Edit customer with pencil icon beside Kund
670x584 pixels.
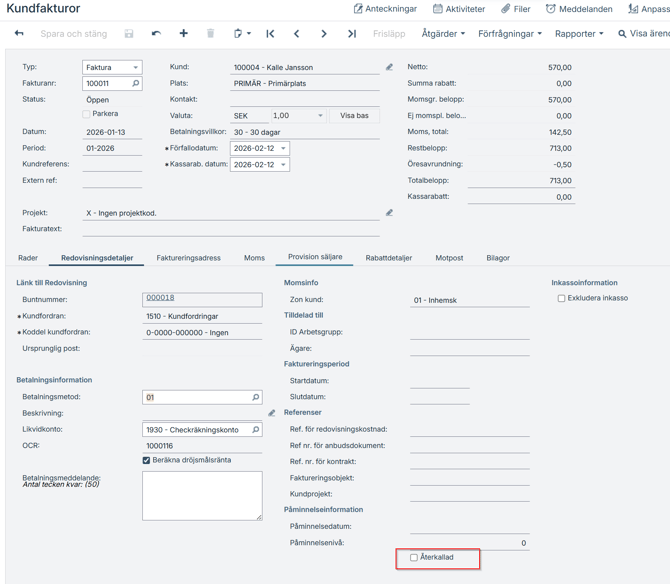point(389,67)
